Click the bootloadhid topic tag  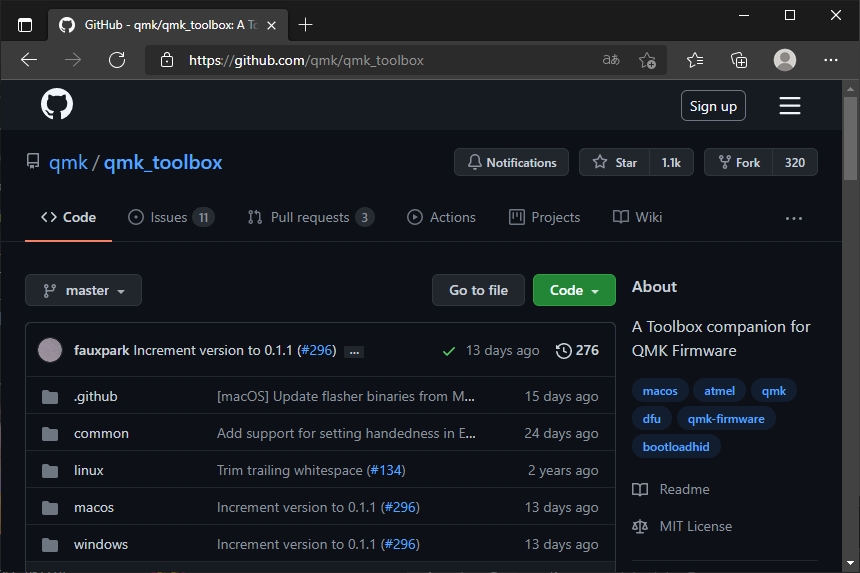[x=676, y=447]
